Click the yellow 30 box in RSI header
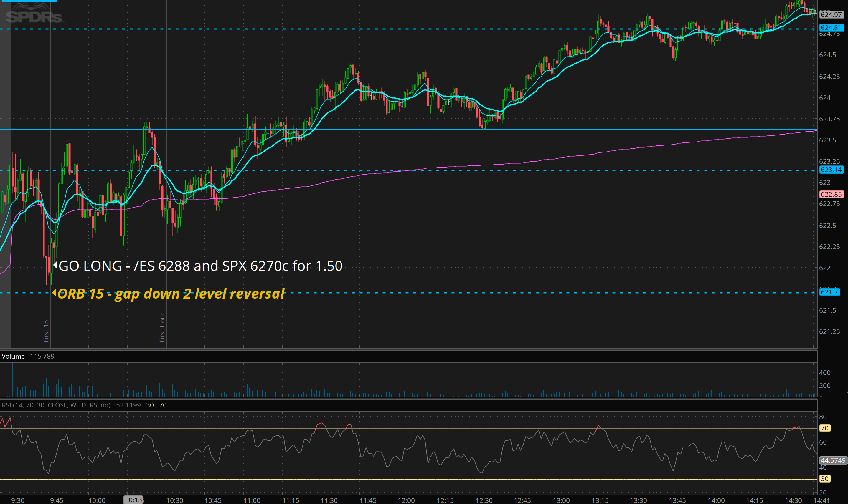 point(150,405)
